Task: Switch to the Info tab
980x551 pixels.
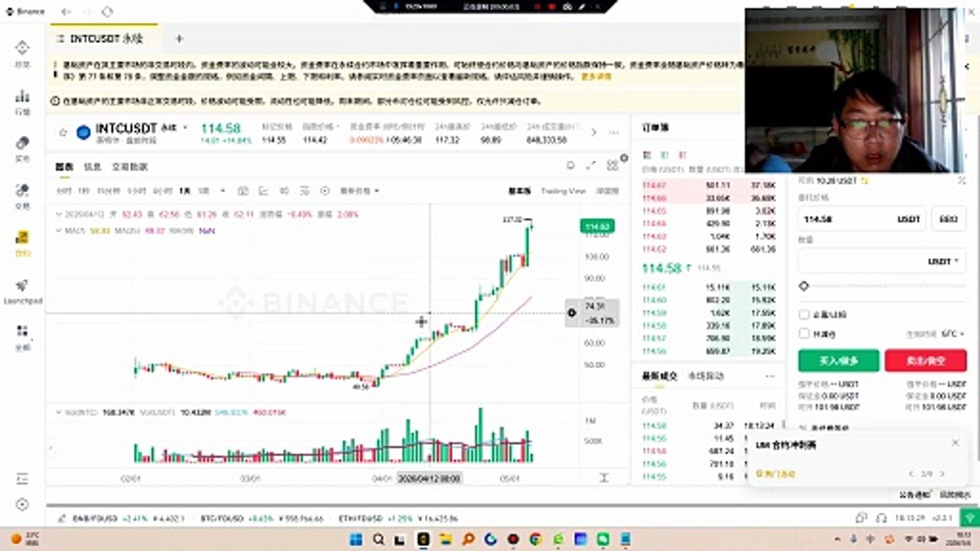Action: point(92,166)
